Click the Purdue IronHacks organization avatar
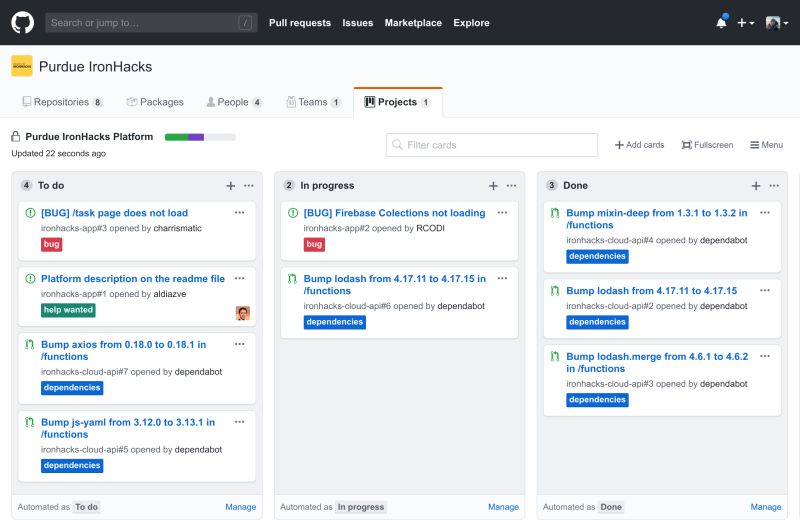Image resolution: width=800 pixels, height=531 pixels. pyautogui.click(x=22, y=66)
